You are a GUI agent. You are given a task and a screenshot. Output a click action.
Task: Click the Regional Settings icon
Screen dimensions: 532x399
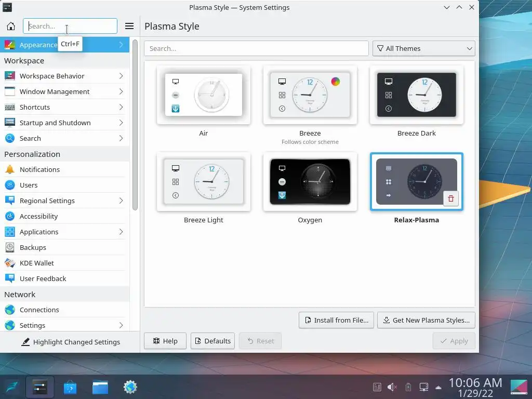[10, 201]
